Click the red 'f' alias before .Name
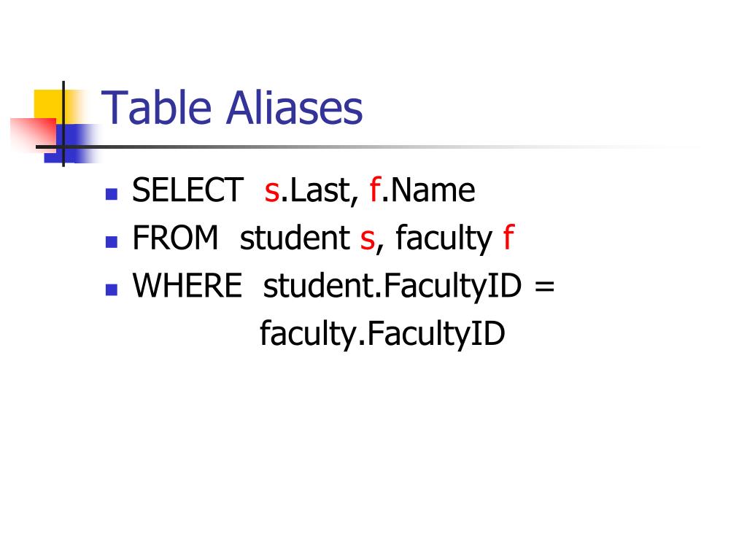Image resolution: width=747 pixels, height=560 pixels. click(x=374, y=190)
